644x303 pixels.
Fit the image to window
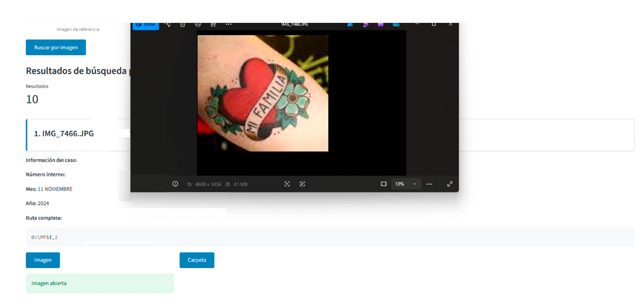coord(384,184)
